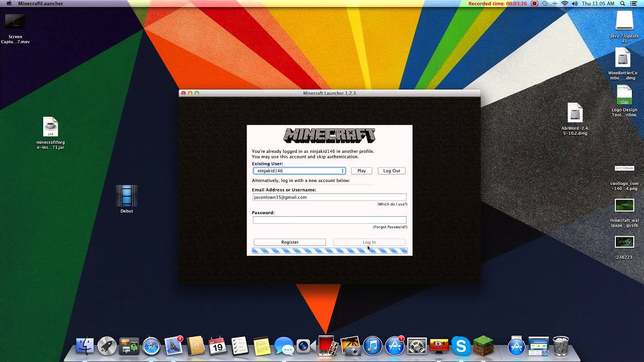Select Java 7 Update 40 disk icon
The width and height of the screenshot is (644, 362).
(x=624, y=28)
